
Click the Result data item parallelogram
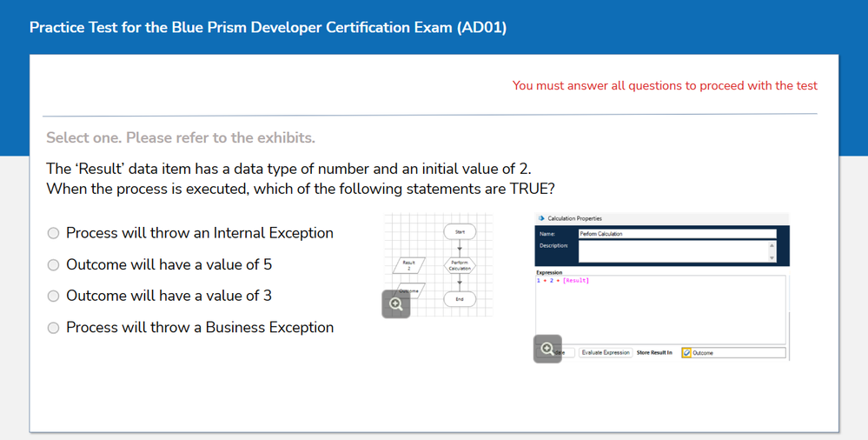[x=408, y=265]
